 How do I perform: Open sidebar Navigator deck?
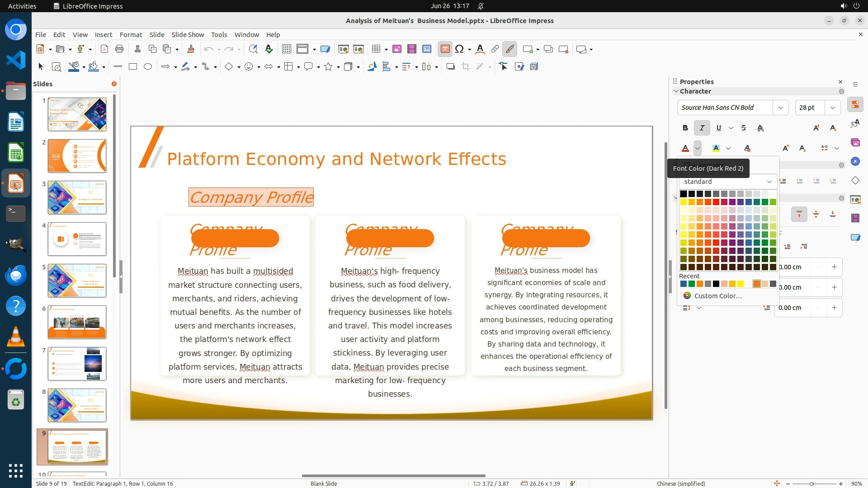point(855,162)
